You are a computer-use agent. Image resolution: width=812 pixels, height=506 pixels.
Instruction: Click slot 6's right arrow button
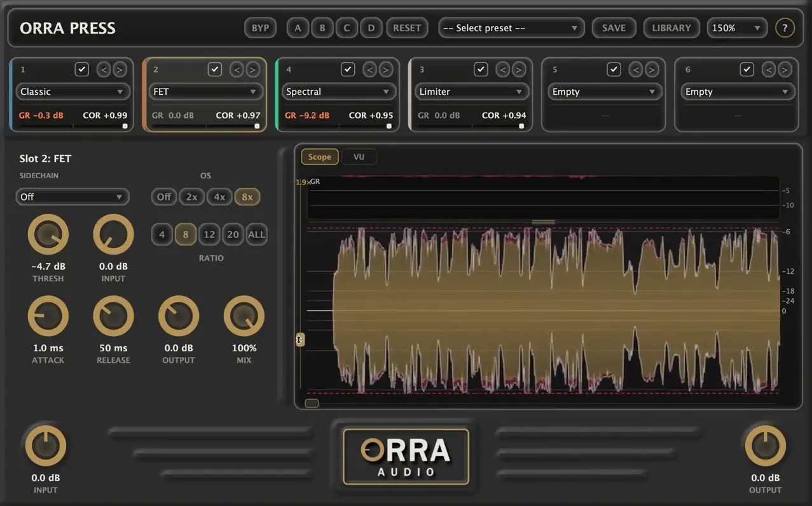point(785,69)
